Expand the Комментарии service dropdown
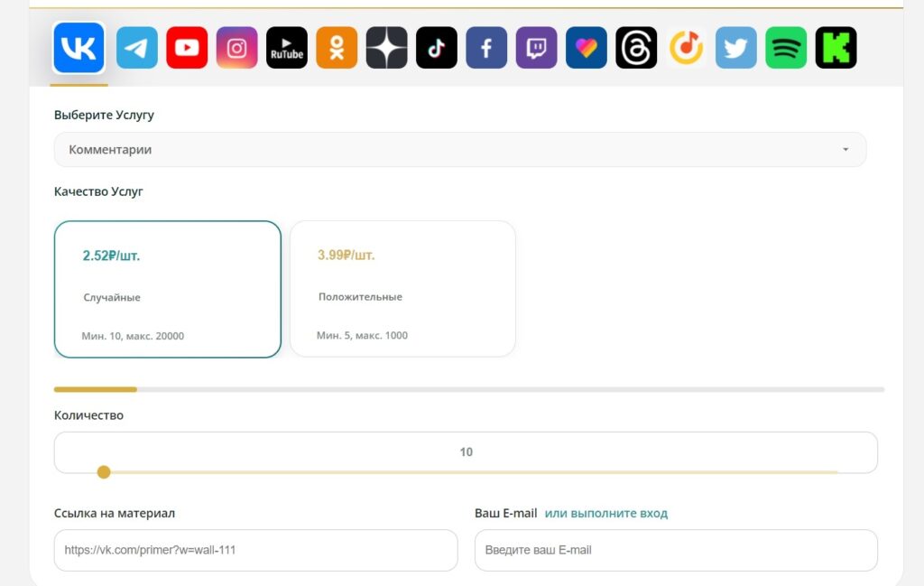Image resolution: width=924 pixels, height=586 pixels. [460, 150]
